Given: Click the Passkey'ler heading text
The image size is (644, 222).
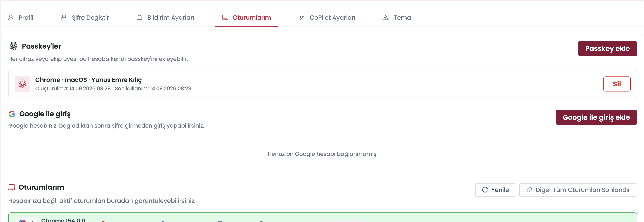Looking at the screenshot, I should [x=42, y=46].
